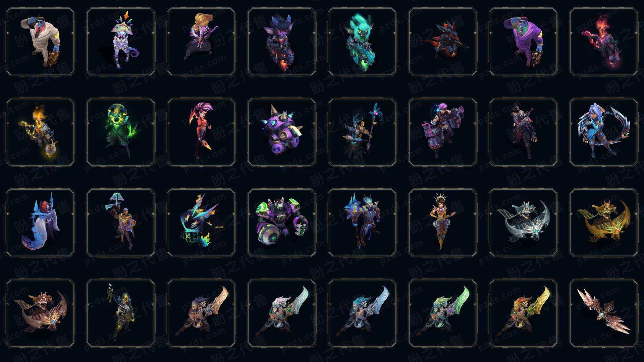Viewport: 644px width, 362px height.
Task: Choose the bronze winged ship skin tile
Action: 40,313
